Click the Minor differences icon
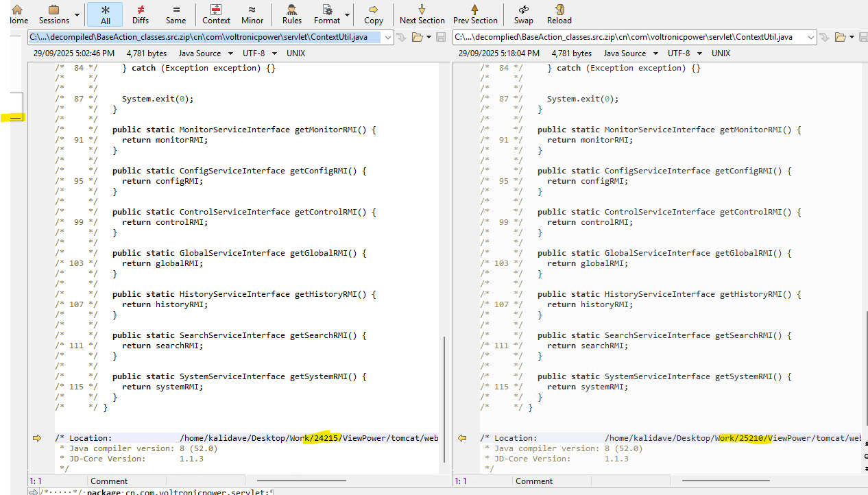 [x=252, y=14]
